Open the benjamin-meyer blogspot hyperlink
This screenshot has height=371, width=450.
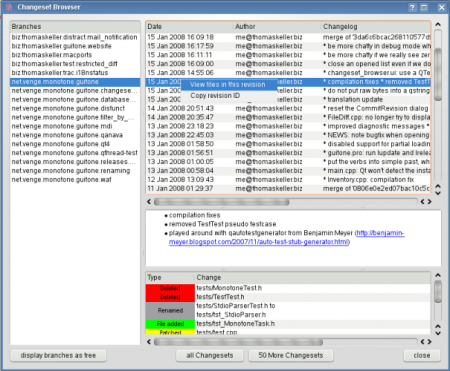click(x=287, y=237)
